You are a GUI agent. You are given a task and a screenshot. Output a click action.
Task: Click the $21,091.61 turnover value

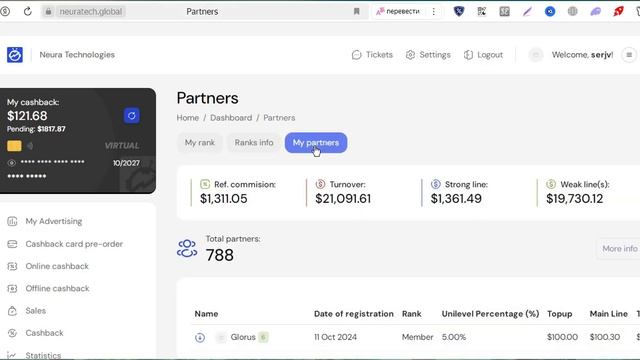pyautogui.click(x=343, y=199)
